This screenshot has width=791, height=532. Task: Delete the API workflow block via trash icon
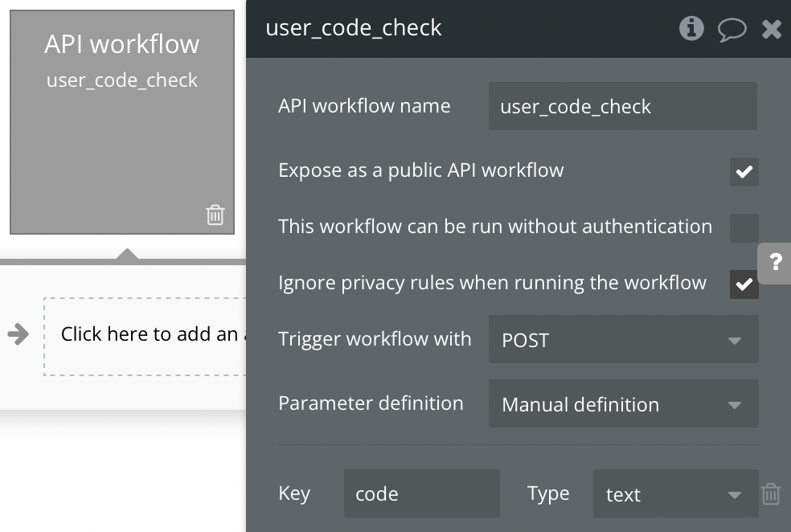click(x=215, y=215)
